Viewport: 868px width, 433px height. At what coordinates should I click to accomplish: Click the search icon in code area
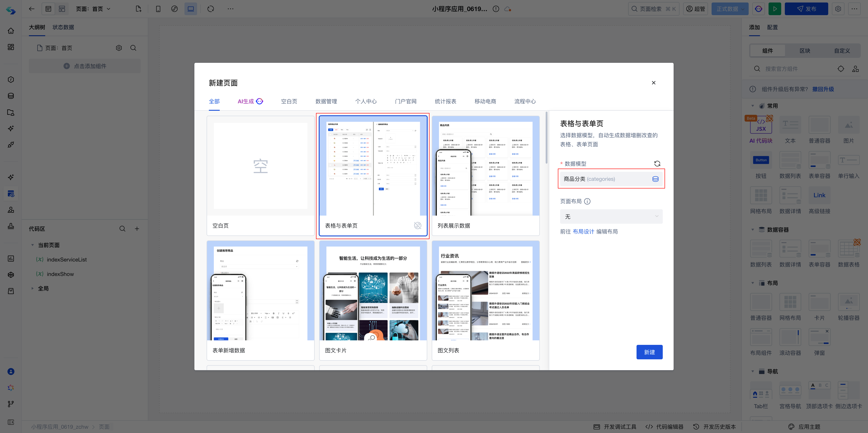[122, 229]
